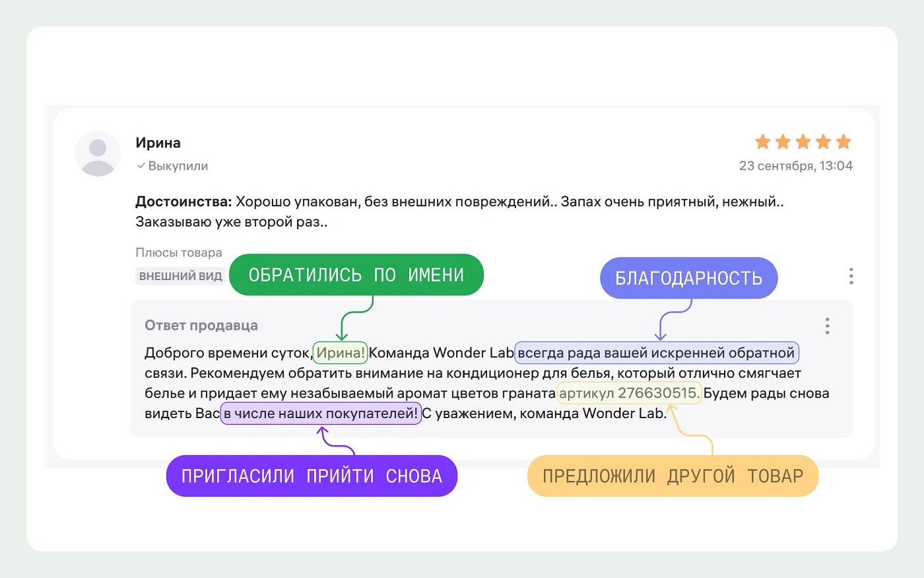The height and width of the screenshot is (578, 924).
Task: Click the fifth orange rating star
Action: (843, 142)
